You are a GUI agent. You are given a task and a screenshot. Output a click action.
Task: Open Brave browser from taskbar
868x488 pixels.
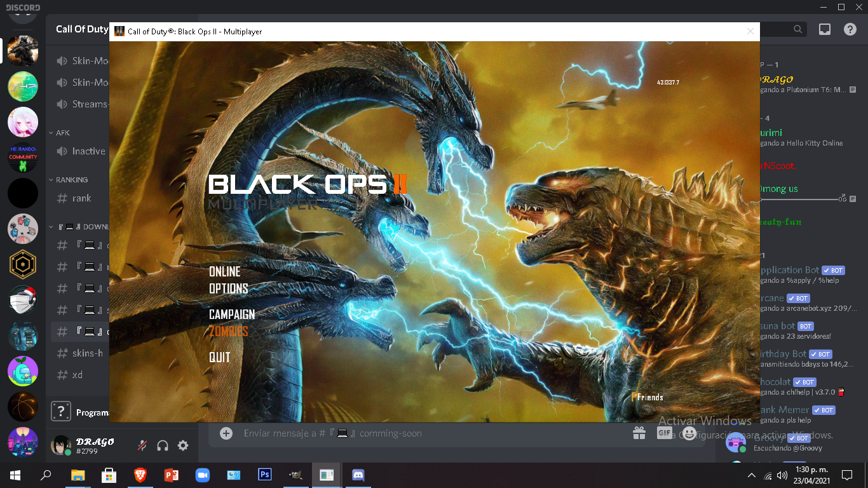coord(140,475)
